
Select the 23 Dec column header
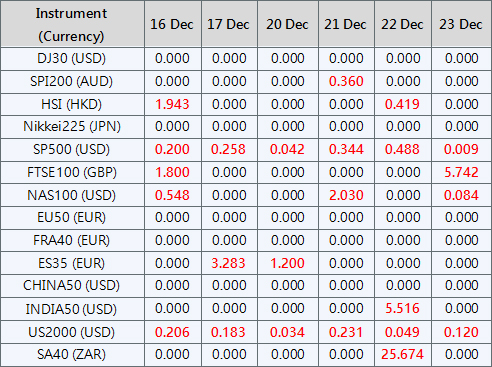pyautogui.click(x=461, y=24)
